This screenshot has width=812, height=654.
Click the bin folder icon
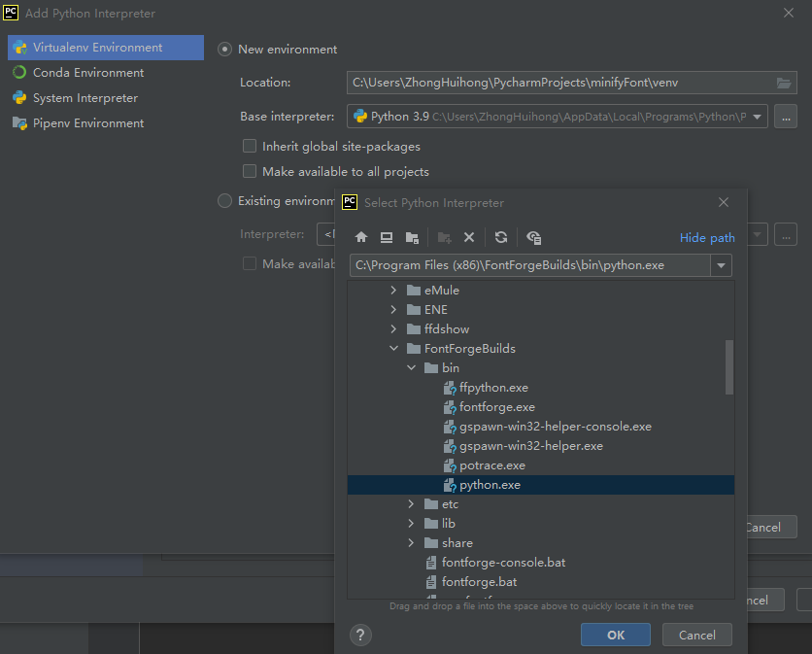pos(431,368)
